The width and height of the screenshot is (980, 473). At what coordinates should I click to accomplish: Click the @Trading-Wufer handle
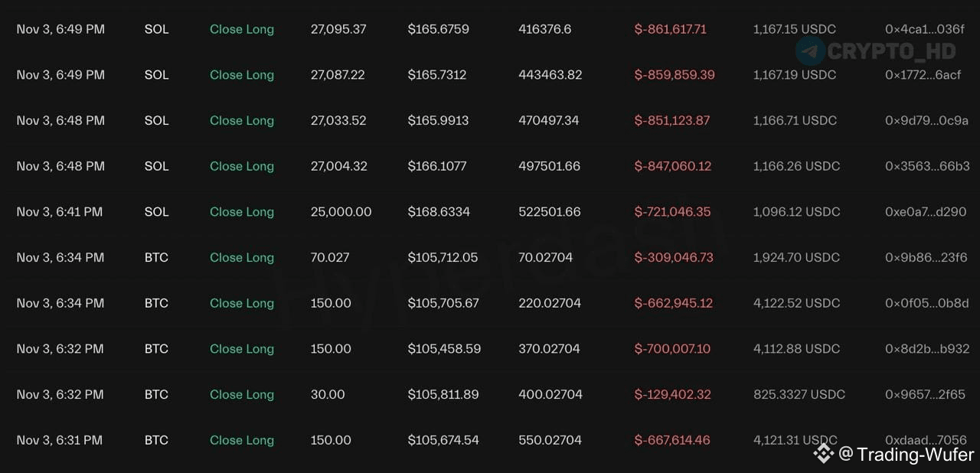[x=906, y=455]
